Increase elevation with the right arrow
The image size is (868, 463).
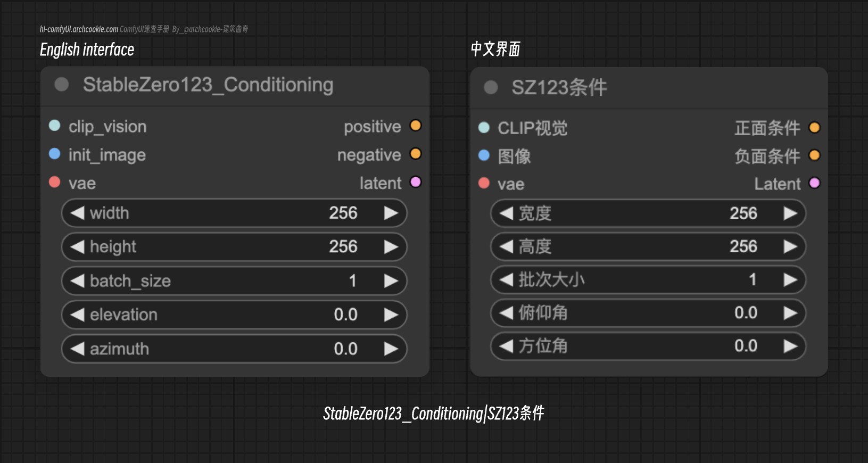(x=391, y=315)
